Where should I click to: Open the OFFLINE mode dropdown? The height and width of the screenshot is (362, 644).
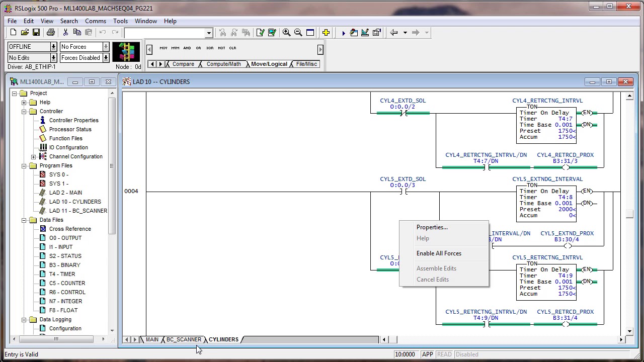coord(53,47)
